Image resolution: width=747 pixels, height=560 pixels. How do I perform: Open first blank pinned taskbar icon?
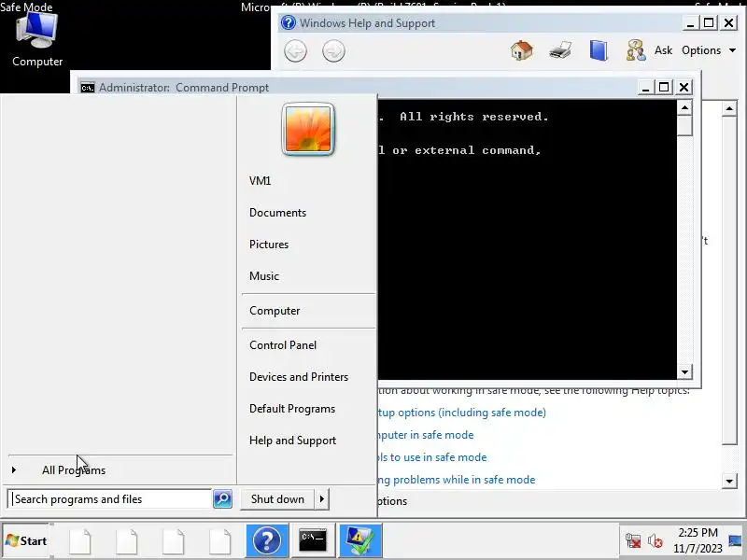click(80, 541)
